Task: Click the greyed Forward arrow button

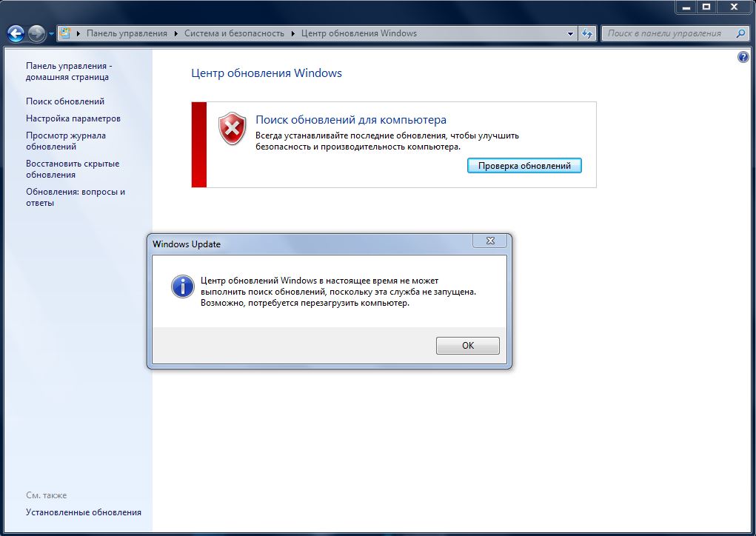Action: point(36,33)
